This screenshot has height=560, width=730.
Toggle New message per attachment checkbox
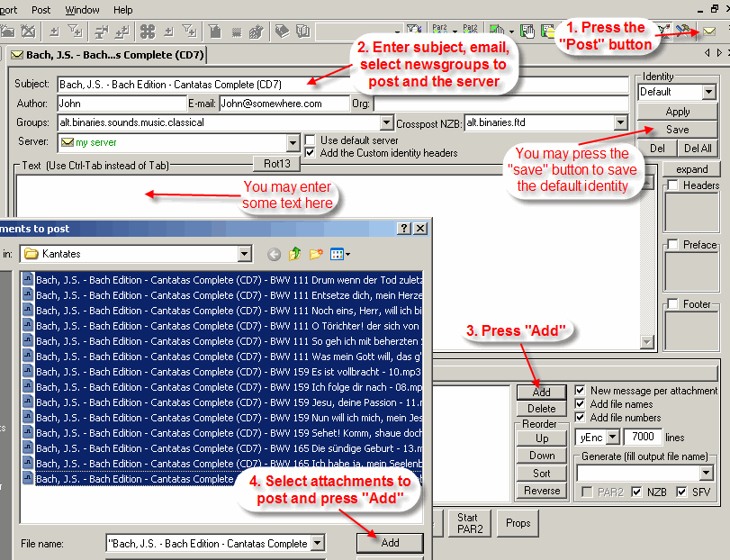point(581,391)
